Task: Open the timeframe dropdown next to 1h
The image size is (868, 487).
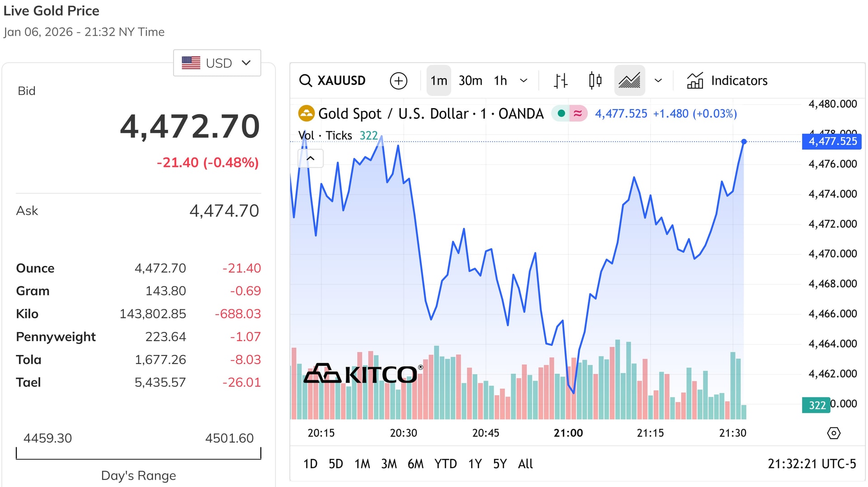Action: (524, 80)
